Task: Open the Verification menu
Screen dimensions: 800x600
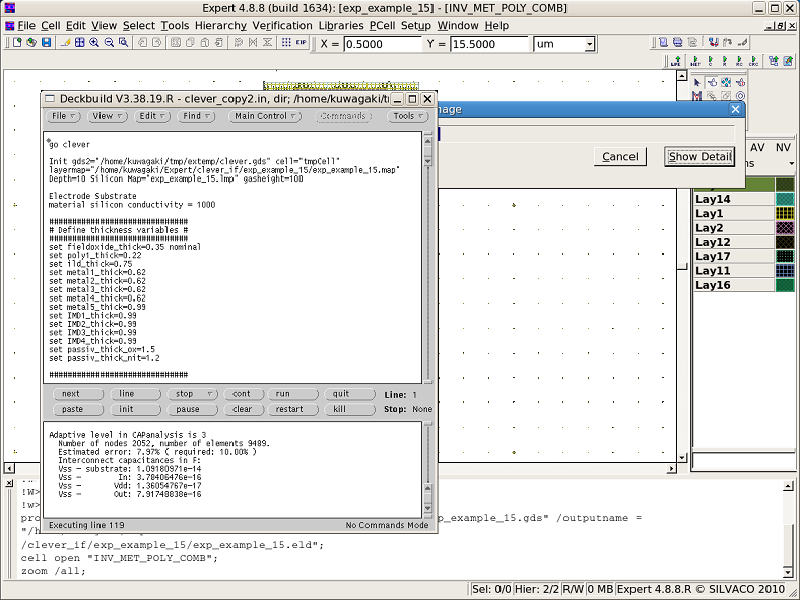Action: [282, 25]
